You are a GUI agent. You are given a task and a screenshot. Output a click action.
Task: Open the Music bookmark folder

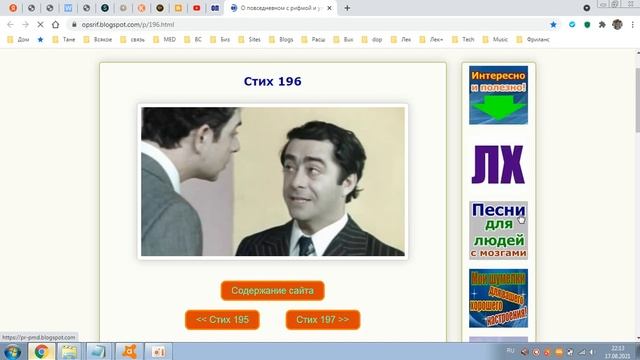pyautogui.click(x=495, y=40)
